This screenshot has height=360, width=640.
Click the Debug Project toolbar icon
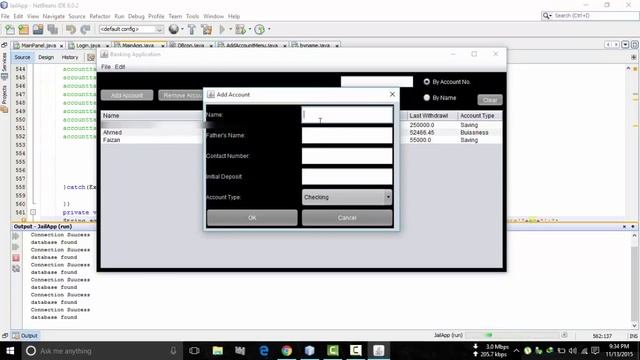point(240,29)
